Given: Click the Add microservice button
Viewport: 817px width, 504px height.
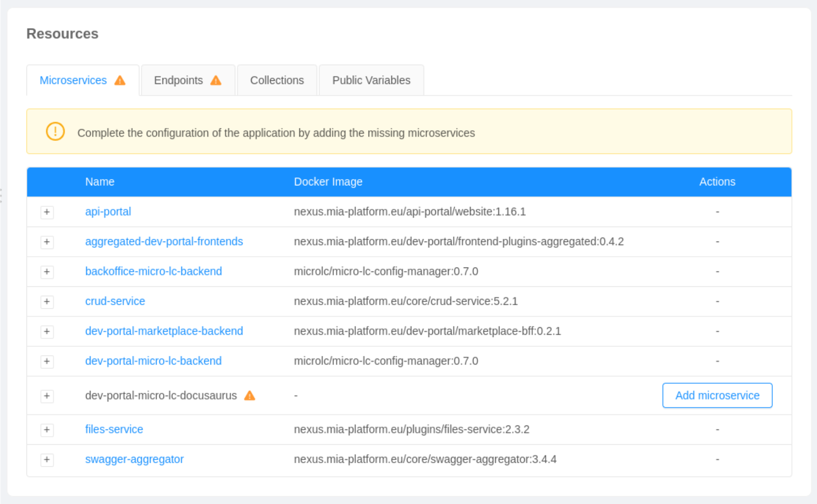Looking at the screenshot, I should coord(717,395).
